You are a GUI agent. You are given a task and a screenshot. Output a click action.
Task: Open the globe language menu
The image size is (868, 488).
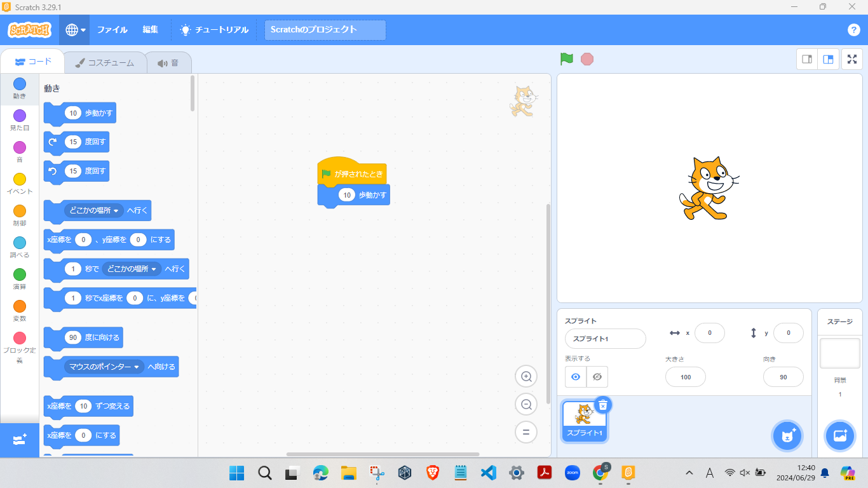click(x=76, y=30)
